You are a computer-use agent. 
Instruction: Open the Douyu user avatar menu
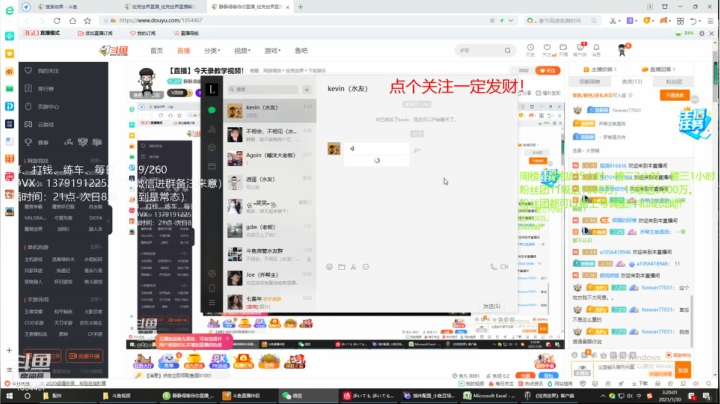pos(623,50)
